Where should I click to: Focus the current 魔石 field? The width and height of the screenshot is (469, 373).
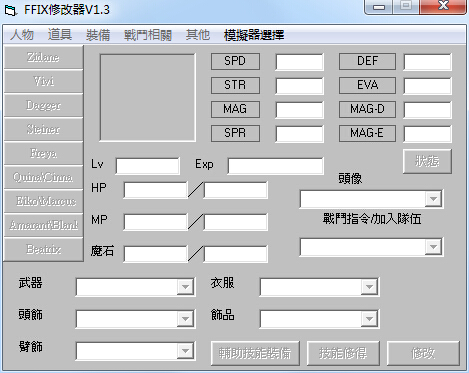click(x=155, y=254)
